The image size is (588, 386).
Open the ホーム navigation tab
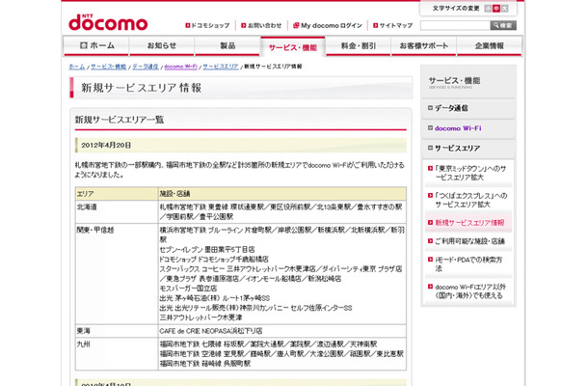click(96, 45)
